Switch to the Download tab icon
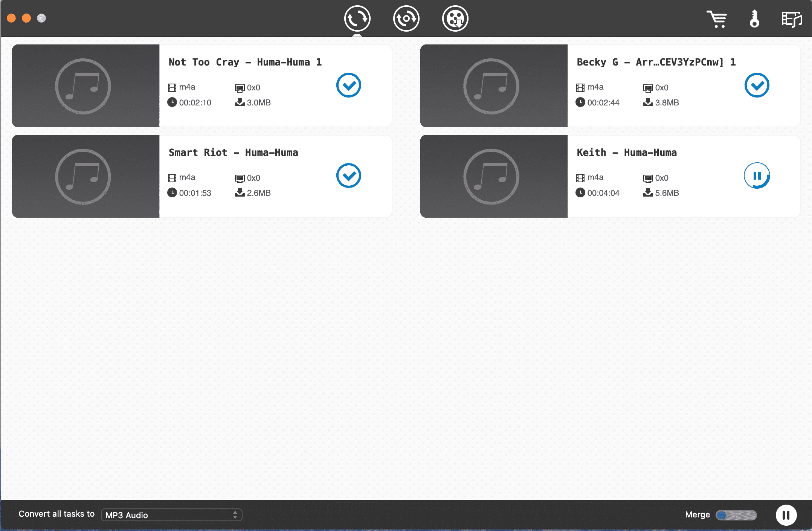 click(406, 18)
